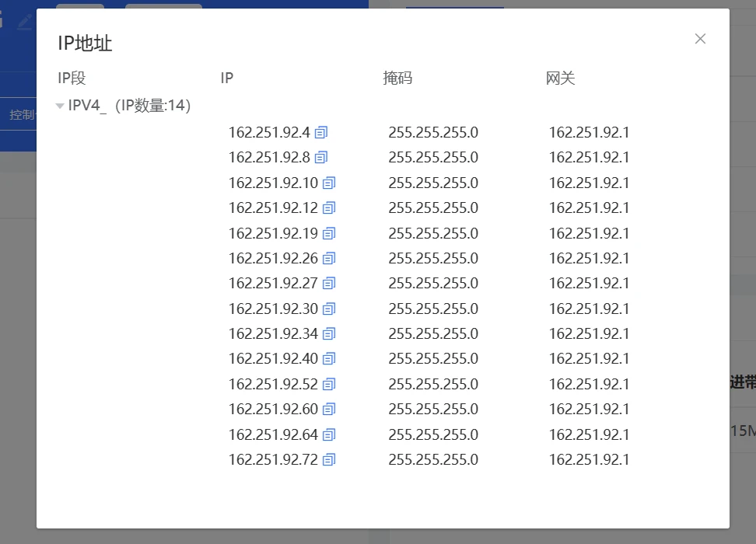Copy IP address 162.251.92.12
The image size is (756, 544).
[x=329, y=208]
